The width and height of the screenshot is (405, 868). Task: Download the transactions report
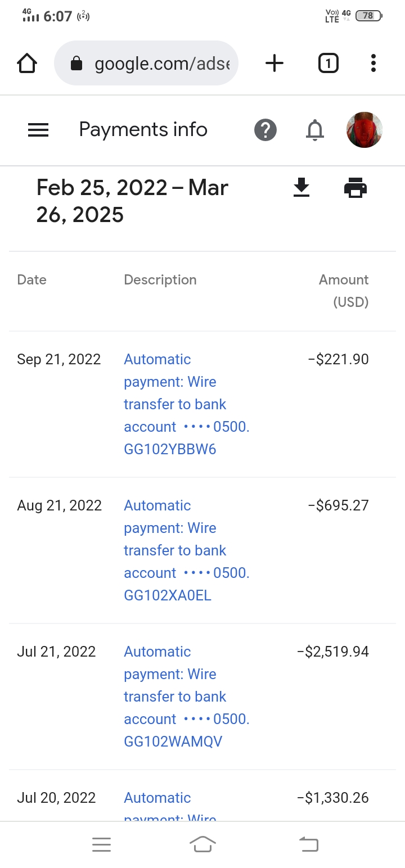[302, 188]
